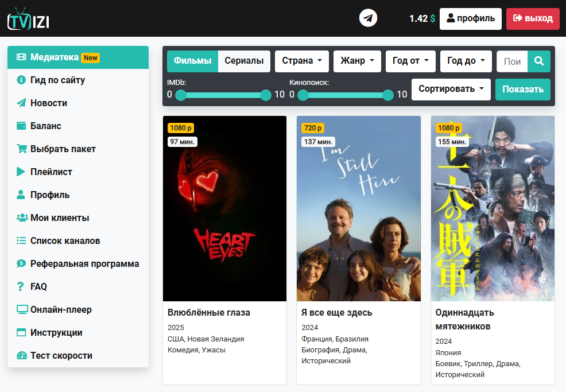Click the TVIZI logo
The image size is (566, 392).
pyautogui.click(x=28, y=19)
